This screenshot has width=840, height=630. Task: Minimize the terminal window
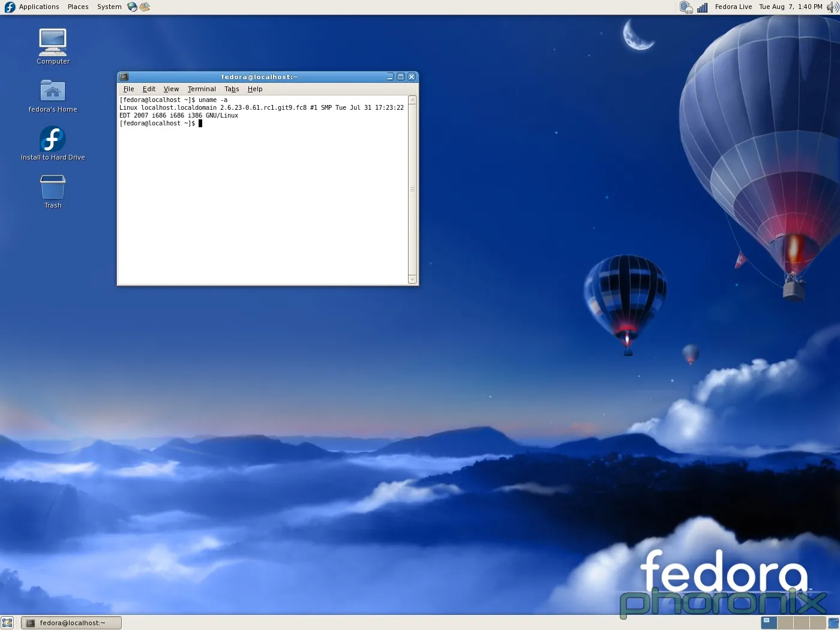click(x=390, y=77)
